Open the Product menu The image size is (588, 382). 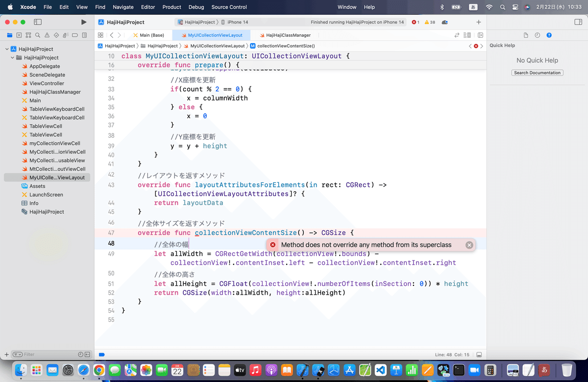pyautogui.click(x=172, y=7)
